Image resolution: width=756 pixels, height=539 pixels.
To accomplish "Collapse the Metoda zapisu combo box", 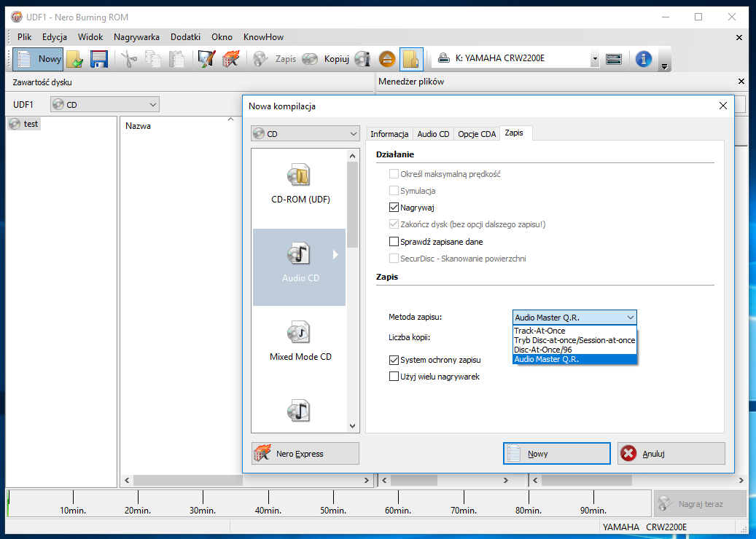I will [x=574, y=318].
